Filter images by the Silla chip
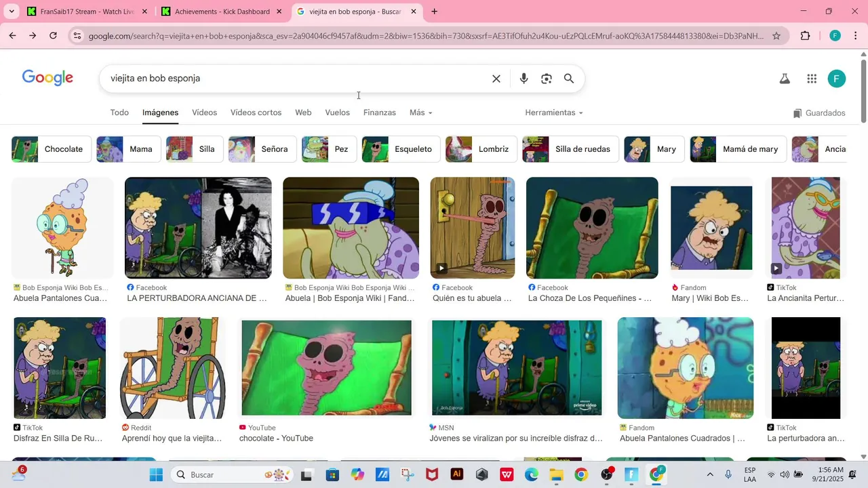 click(x=195, y=149)
